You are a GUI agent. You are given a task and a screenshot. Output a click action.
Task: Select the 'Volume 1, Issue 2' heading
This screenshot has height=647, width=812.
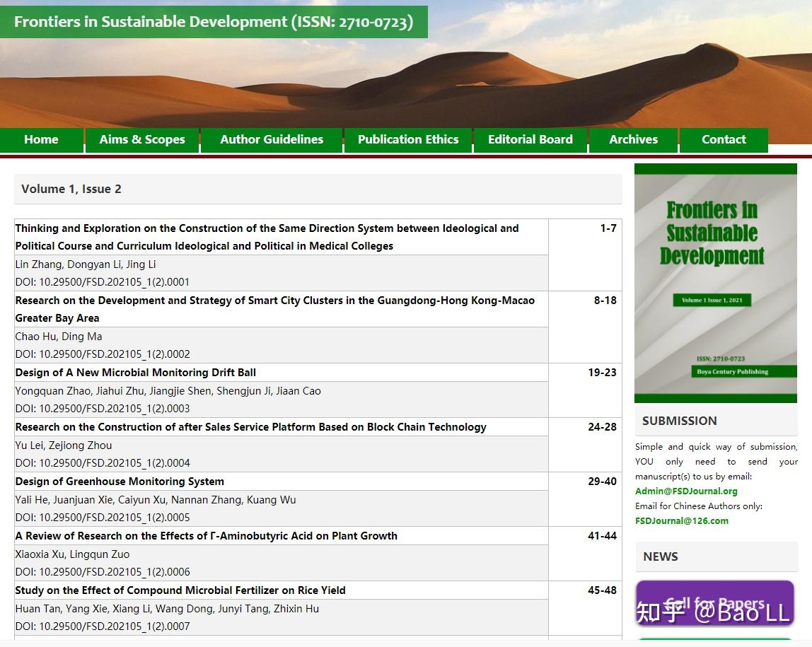[71, 189]
